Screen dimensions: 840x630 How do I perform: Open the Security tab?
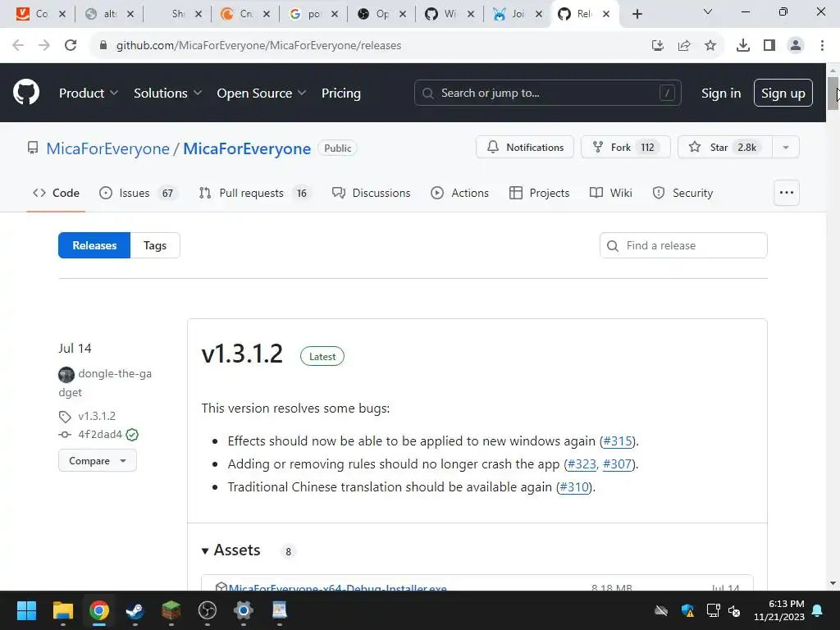point(682,193)
